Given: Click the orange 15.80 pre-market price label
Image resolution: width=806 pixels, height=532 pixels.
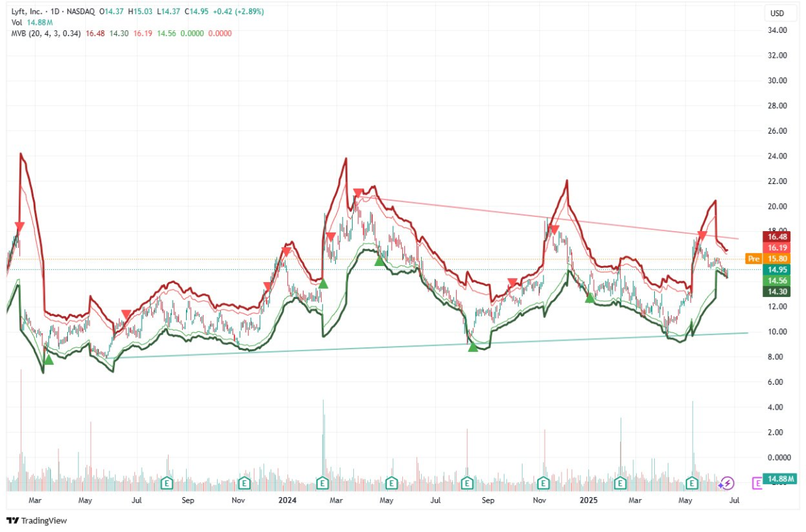Looking at the screenshot, I should point(777,258).
